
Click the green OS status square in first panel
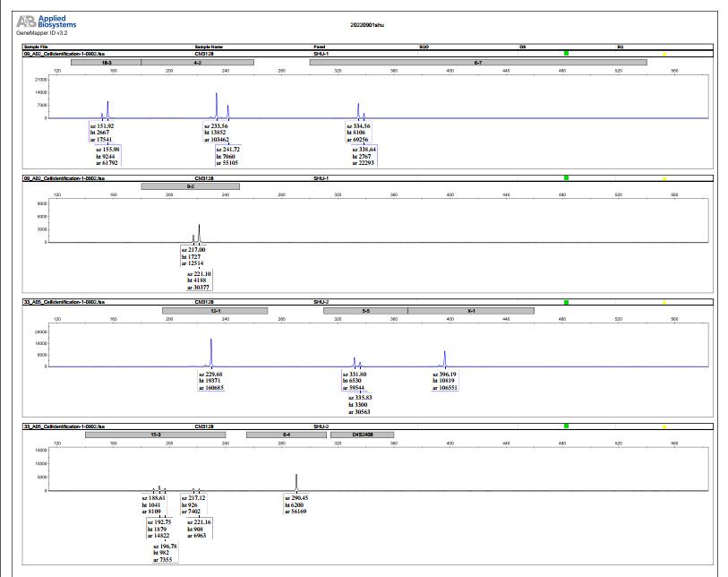(566, 54)
